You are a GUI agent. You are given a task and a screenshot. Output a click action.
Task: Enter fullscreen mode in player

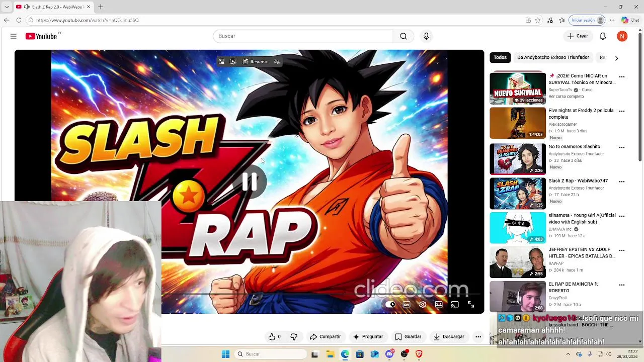coord(471,304)
